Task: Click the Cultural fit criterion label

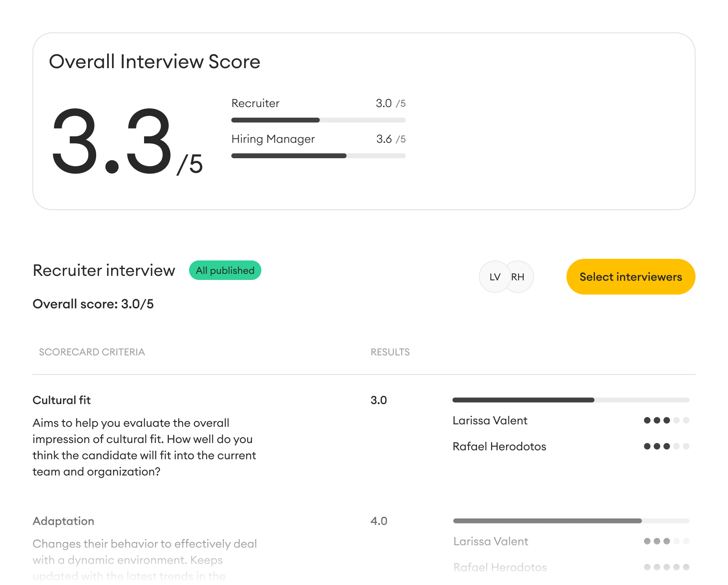Action: click(61, 400)
